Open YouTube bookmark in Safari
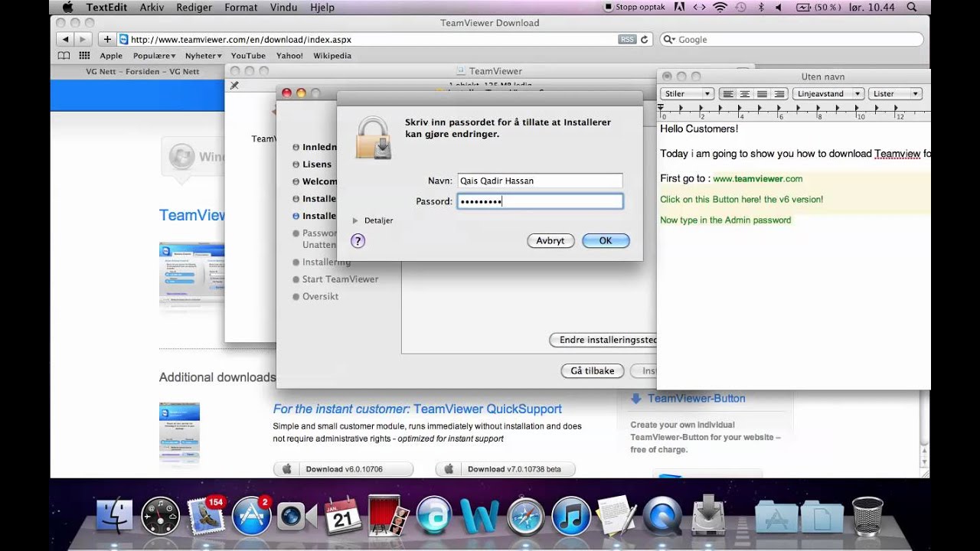The height and width of the screenshot is (551, 980). click(x=248, y=56)
